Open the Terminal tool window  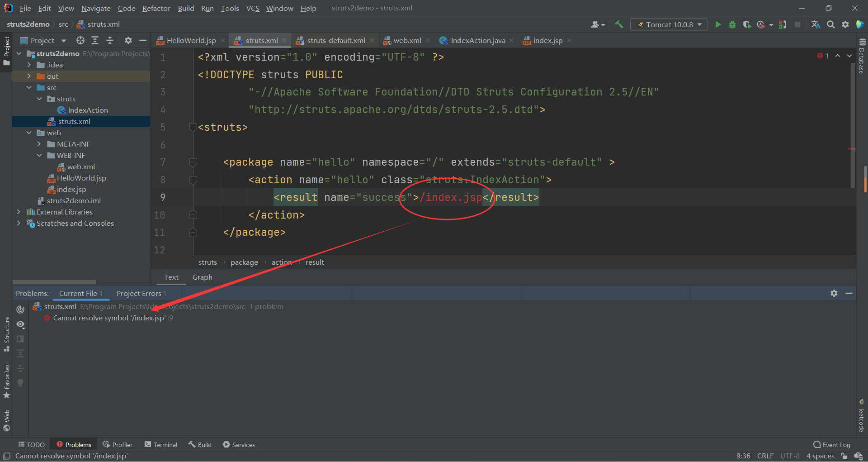click(161, 445)
